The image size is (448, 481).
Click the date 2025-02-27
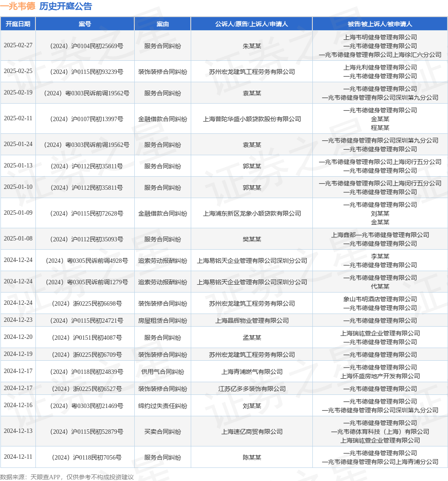18,45
